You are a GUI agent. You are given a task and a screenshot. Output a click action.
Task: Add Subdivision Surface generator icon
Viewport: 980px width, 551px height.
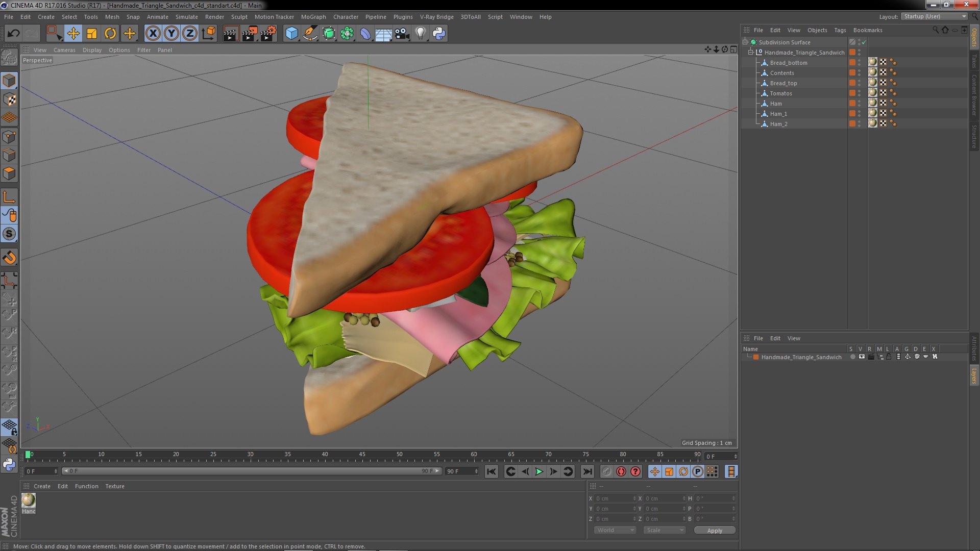(x=329, y=34)
